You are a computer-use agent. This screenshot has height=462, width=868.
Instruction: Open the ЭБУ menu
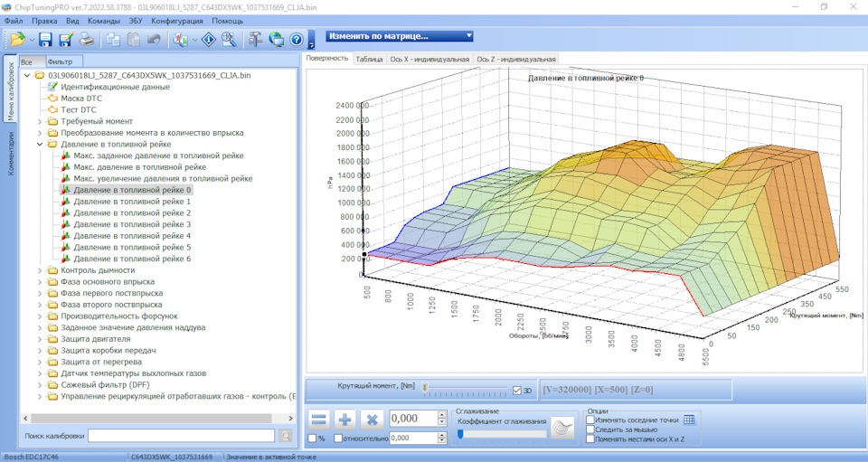[136, 21]
